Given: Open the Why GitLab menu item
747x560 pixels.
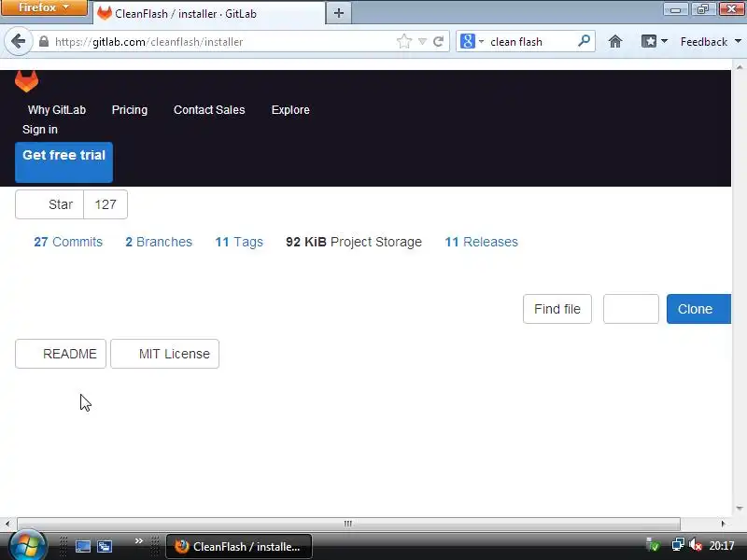Looking at the screenshot, I should click(x=57, y=110).
